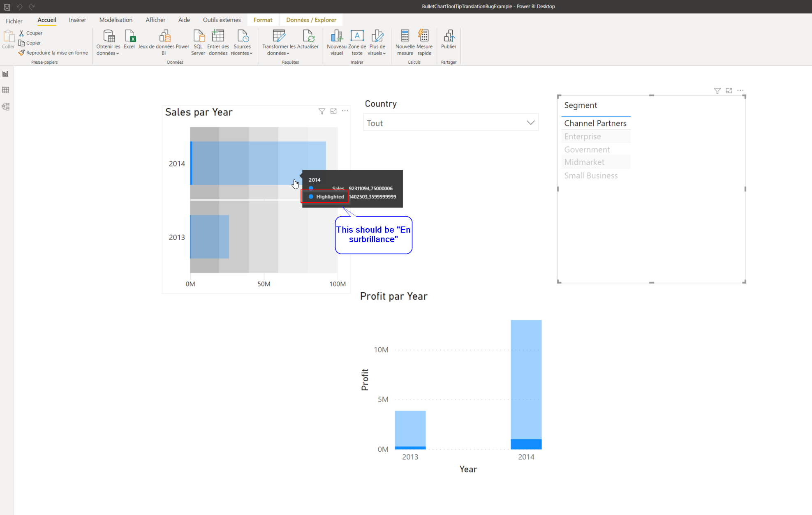812x515 pixels.
Task: Select Enterprise in the Segment slicer
Action: tap(583, 136)
